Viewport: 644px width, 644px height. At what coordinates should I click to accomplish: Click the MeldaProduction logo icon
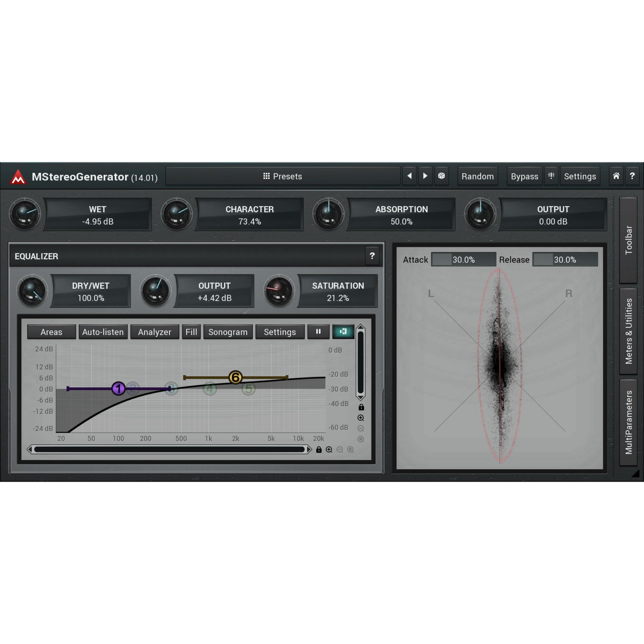pos(18,177)
